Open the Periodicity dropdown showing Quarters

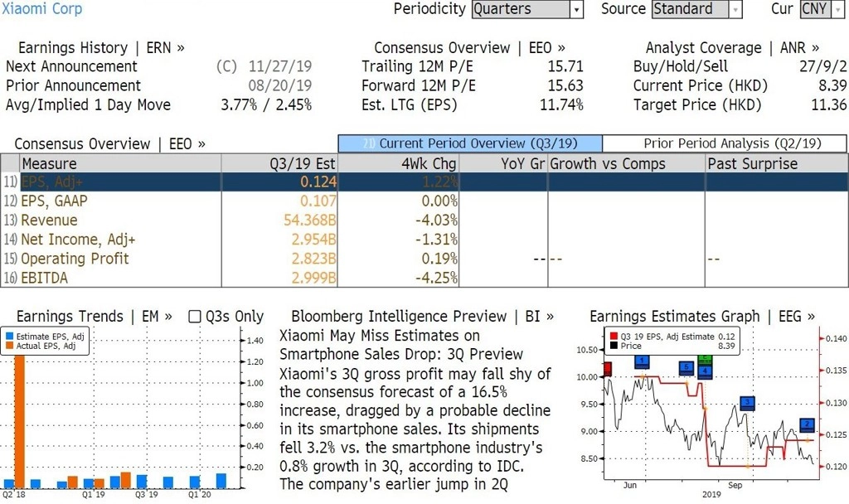pos(527,9)
